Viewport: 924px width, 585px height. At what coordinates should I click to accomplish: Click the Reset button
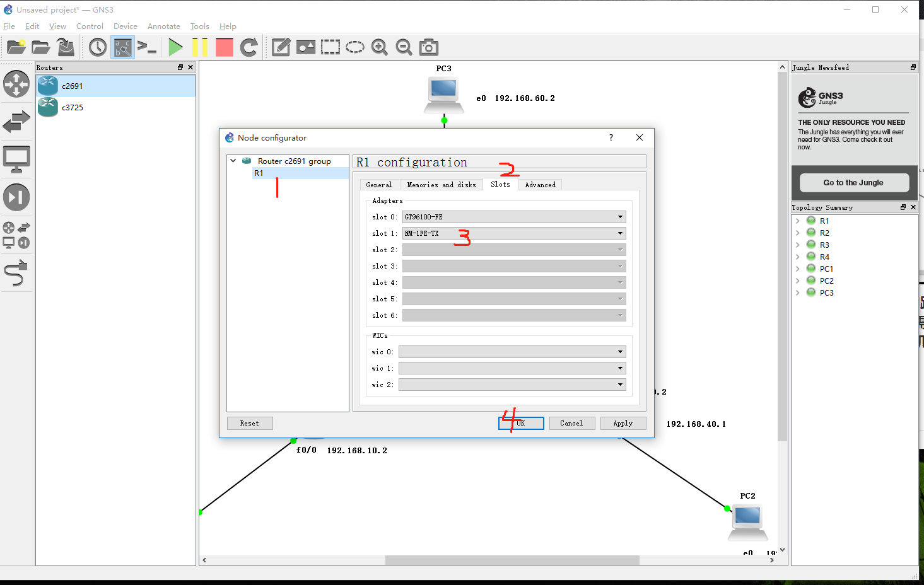pyautogui.click(x=250, y=423)
